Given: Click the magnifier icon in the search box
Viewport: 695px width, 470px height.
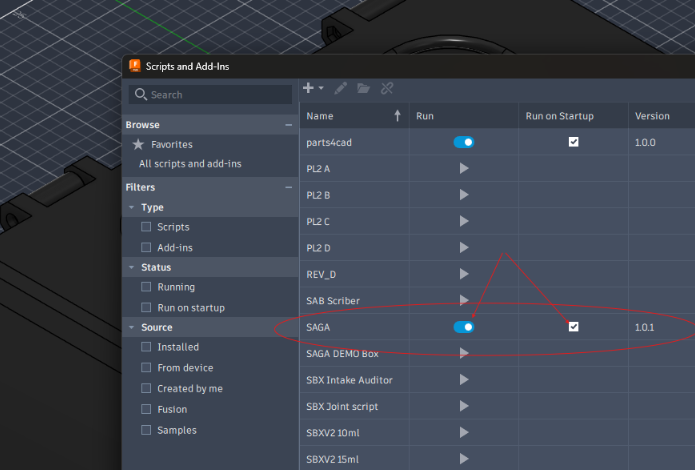Looking at the screenshot, I should [x=141, y=94].
